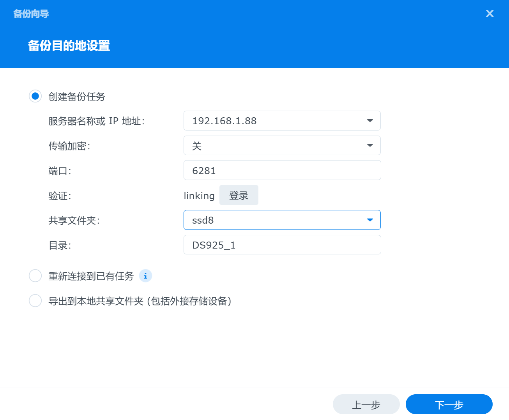This screenshot has width=509, height=420.
Task: Click the info icon beside 重新连接到已有任务
Action: pos(145,276)
